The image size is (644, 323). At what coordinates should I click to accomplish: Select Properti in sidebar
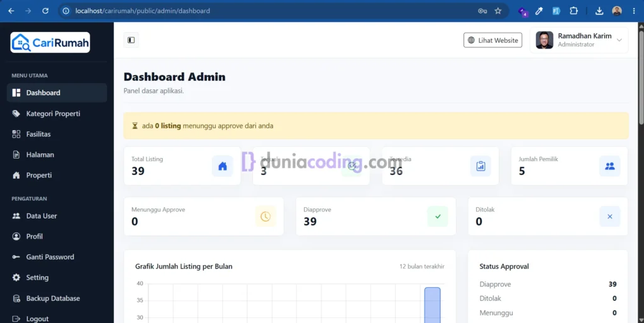[x=57, y=175]
